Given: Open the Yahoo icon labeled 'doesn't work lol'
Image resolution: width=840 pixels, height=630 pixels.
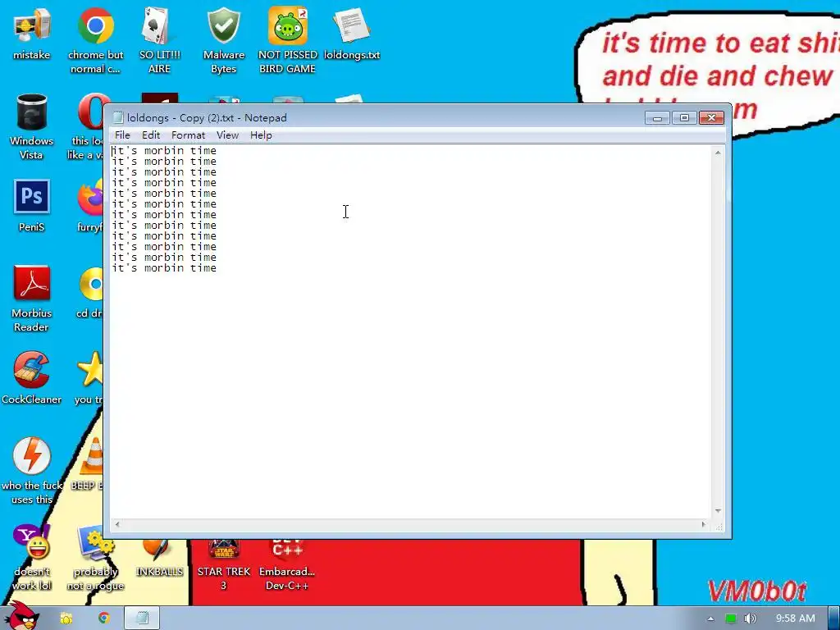Looking at the screenshot, I should [x=32, y=558].
